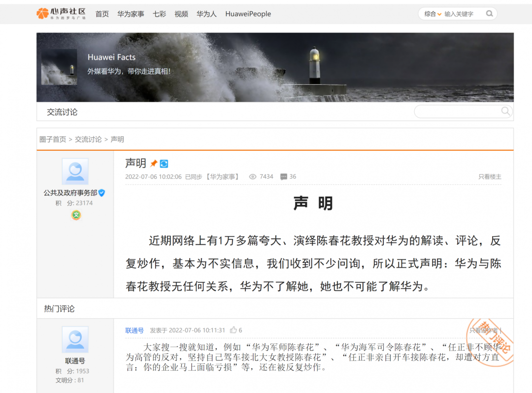The image size is (532, 393).
Task: Click the Huawei Facts circle title
Action: point(111,57)
